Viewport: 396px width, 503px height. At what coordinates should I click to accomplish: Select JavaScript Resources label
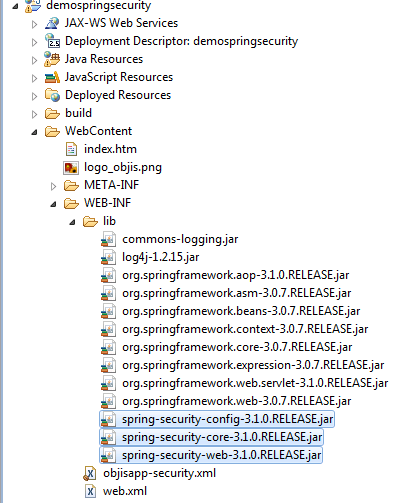point(119,77)
